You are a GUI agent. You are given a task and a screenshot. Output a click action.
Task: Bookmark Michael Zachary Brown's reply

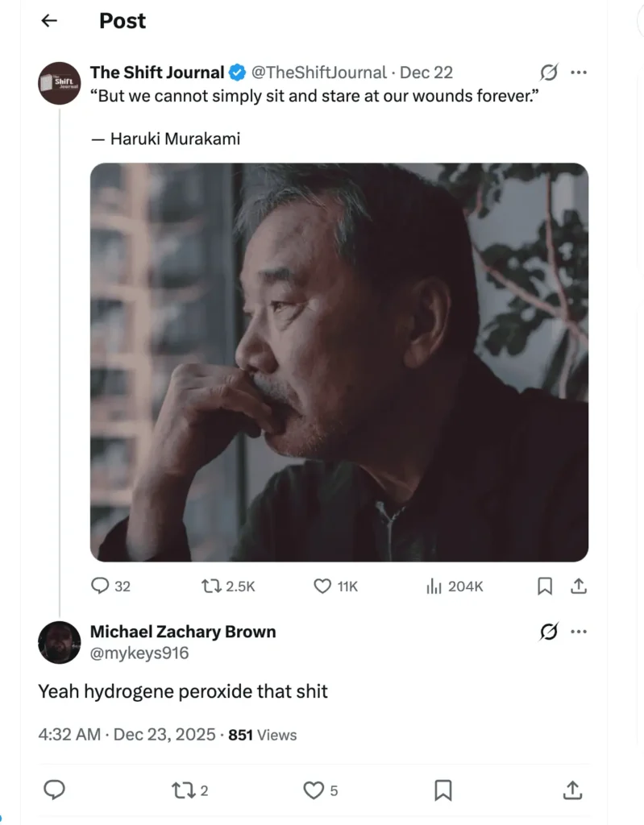coord(442,790)
